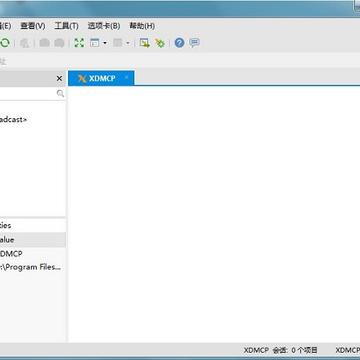
Task: Select the broadcast entry in the tree
Action: point(13,120)
